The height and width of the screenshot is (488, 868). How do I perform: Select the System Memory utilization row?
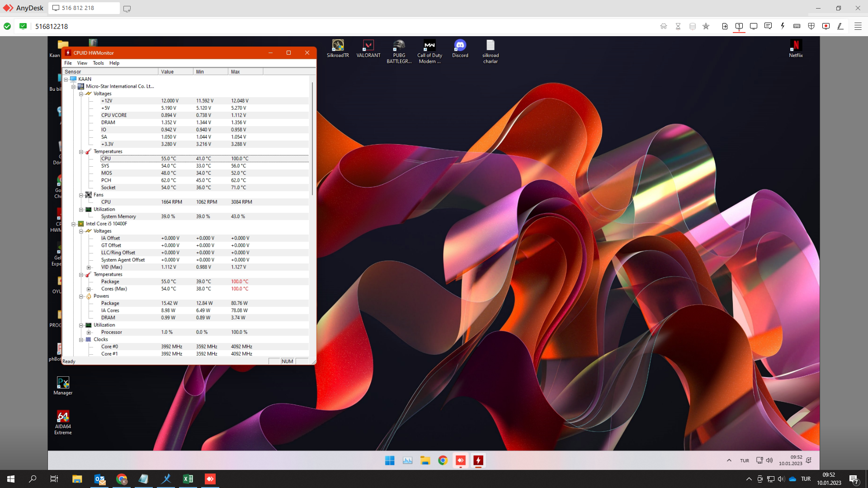205,216
